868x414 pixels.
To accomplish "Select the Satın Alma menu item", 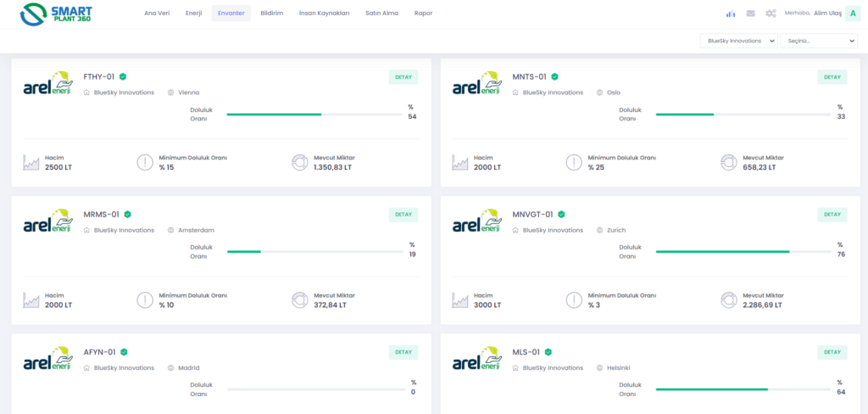I will coord(381,14).
